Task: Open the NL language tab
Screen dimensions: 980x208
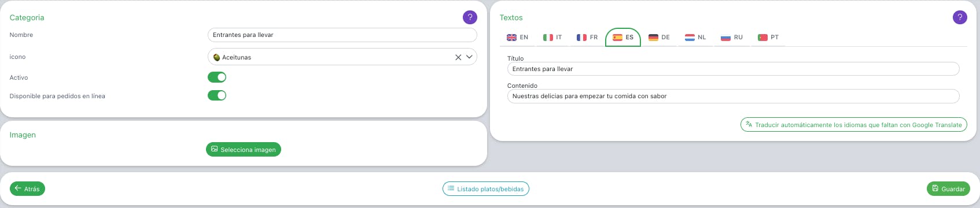Action: coord(695,37)
